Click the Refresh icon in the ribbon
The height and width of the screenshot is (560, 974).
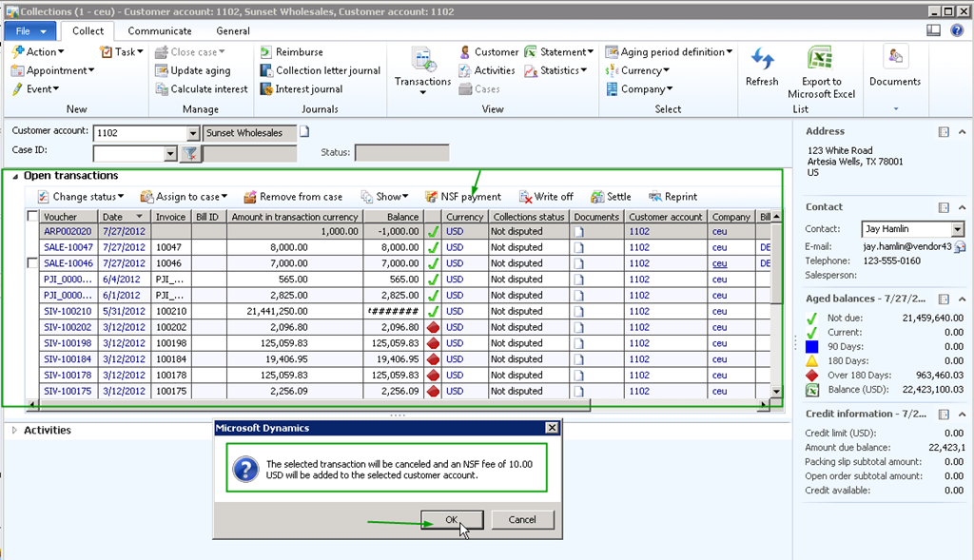(761, 60)
